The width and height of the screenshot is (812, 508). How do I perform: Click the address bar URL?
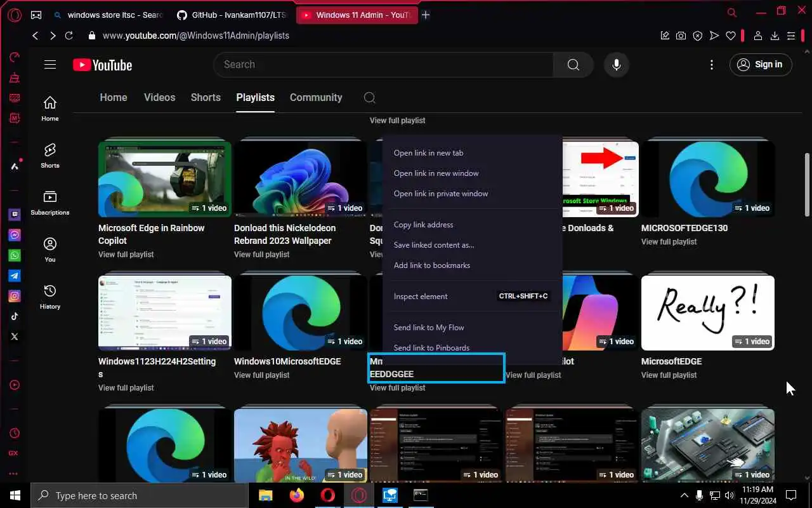tap(196, 36)
